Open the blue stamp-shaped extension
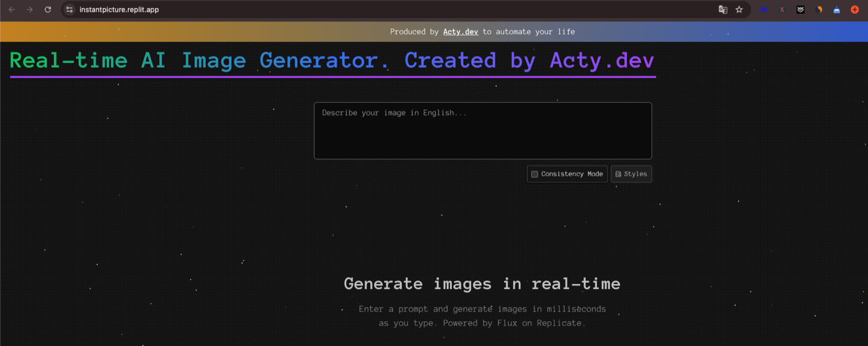 [837, 9]
